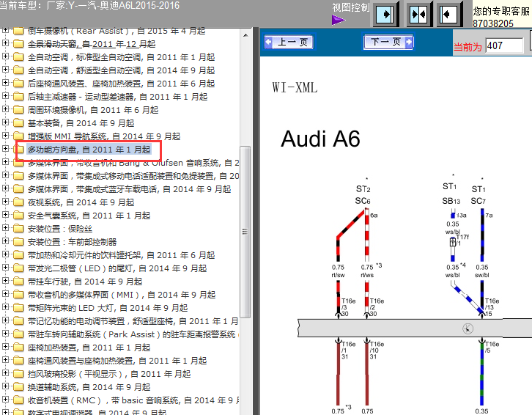Image resolution: width=532 pixels, height=415 pixels.
Task: Select 安全气囊系统, 自 2011 年 1 月起
Action: (89, 216)
